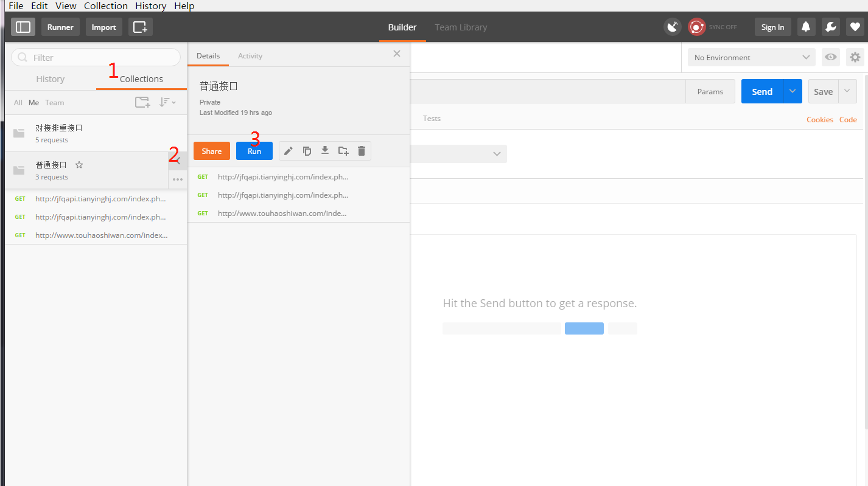This screenshot has width=868, height=486.
Task: Run the 普通接口 collection
Action: [254, 151]
